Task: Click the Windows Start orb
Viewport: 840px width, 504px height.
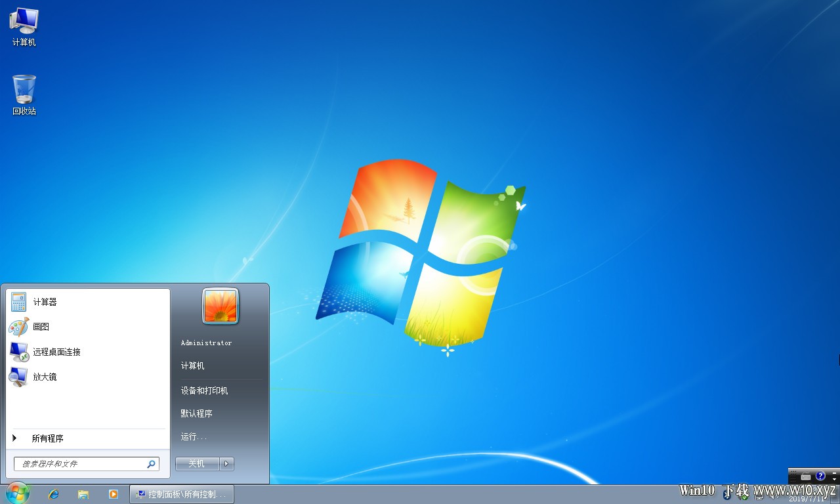Action: [x=18, y=493]
